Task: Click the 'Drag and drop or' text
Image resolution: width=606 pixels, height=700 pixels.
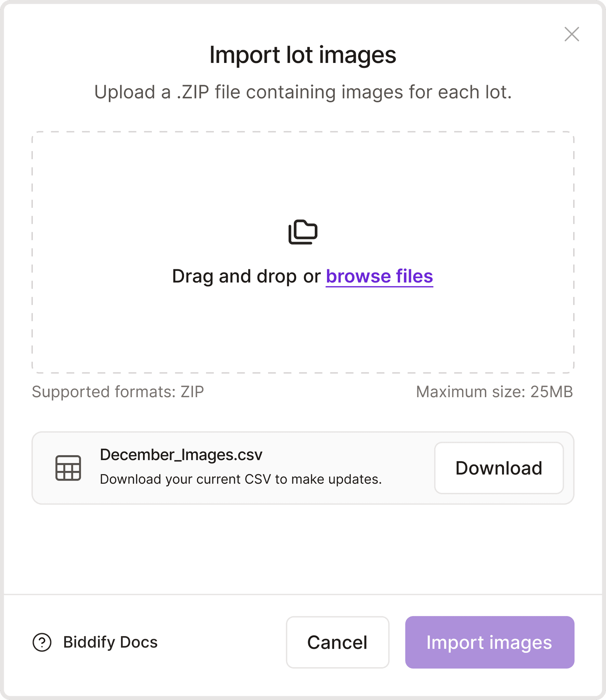Action: (x=246, y=276)
